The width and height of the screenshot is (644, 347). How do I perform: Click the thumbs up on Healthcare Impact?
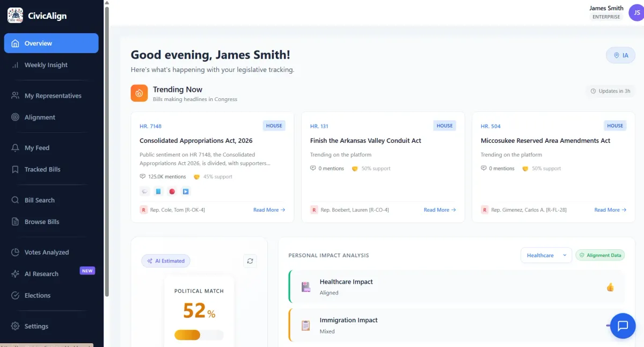tap(610, 287)
